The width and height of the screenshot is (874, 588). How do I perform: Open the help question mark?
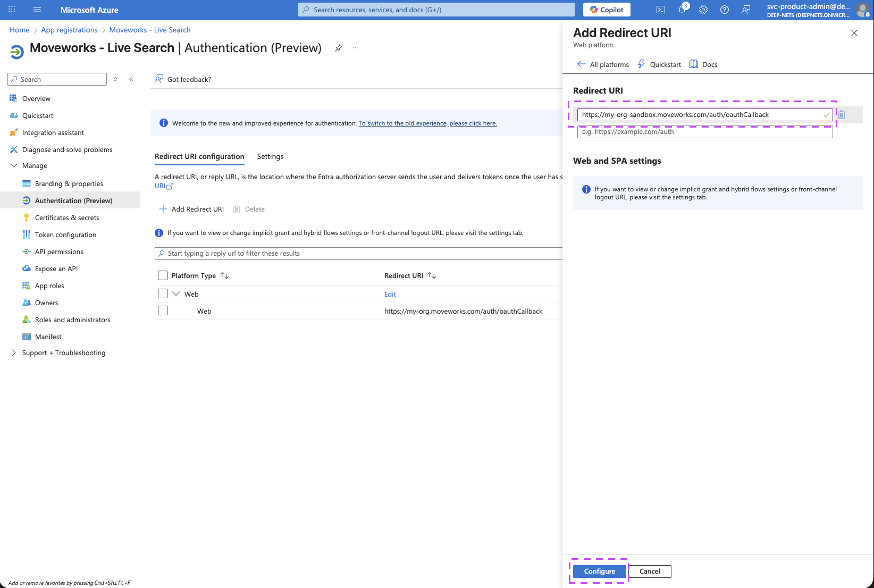[725, 10]
